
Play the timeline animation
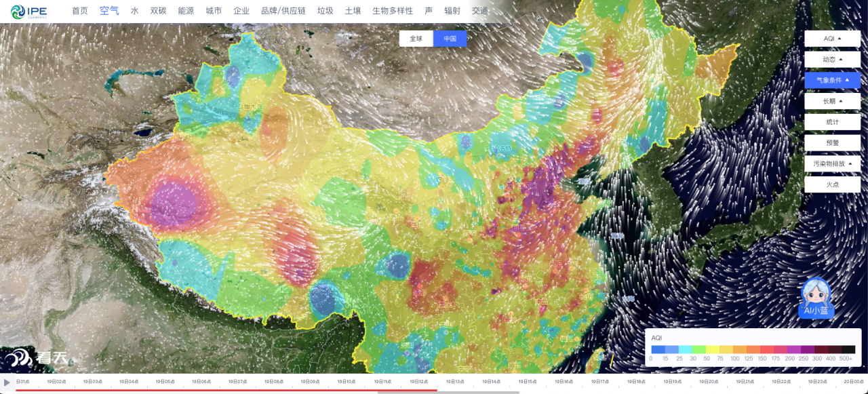7,382
